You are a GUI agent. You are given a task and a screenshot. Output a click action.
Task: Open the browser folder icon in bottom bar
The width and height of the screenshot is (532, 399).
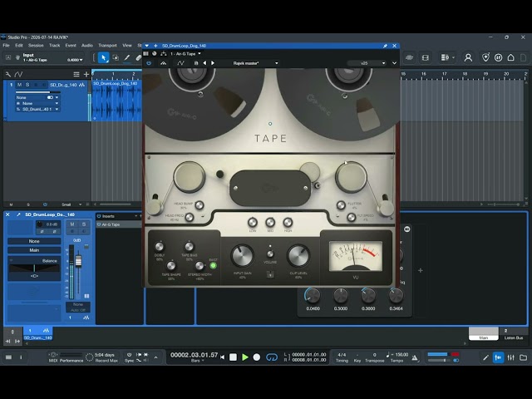coord(523,357)
